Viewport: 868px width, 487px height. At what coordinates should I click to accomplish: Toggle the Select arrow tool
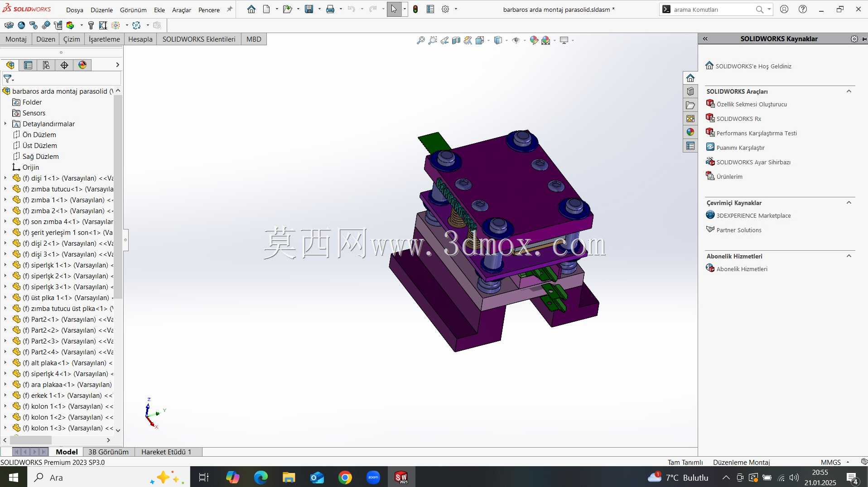click(x=394, y=9)
